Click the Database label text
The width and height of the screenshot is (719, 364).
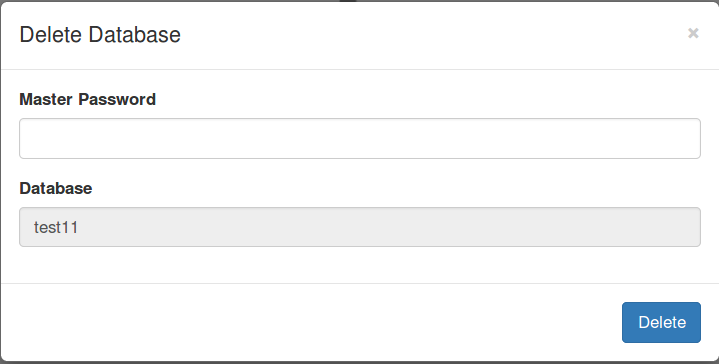55,188
